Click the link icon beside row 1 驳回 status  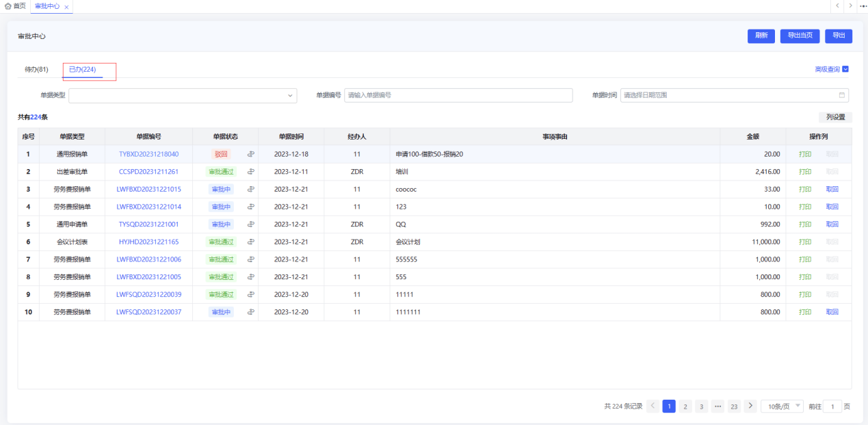pos(250,154)
